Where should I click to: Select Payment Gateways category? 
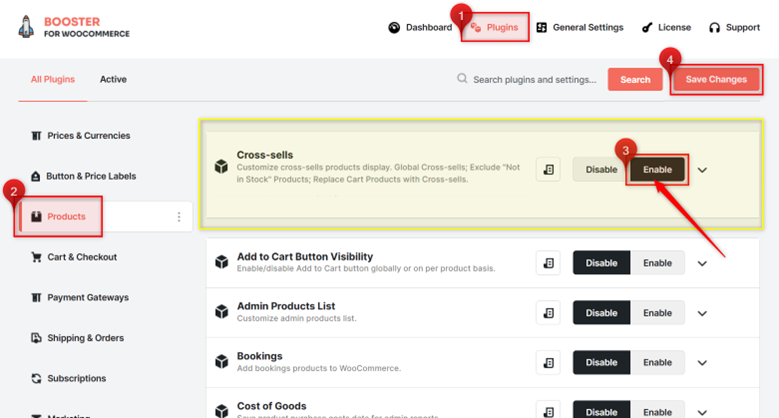click(80, 297)
